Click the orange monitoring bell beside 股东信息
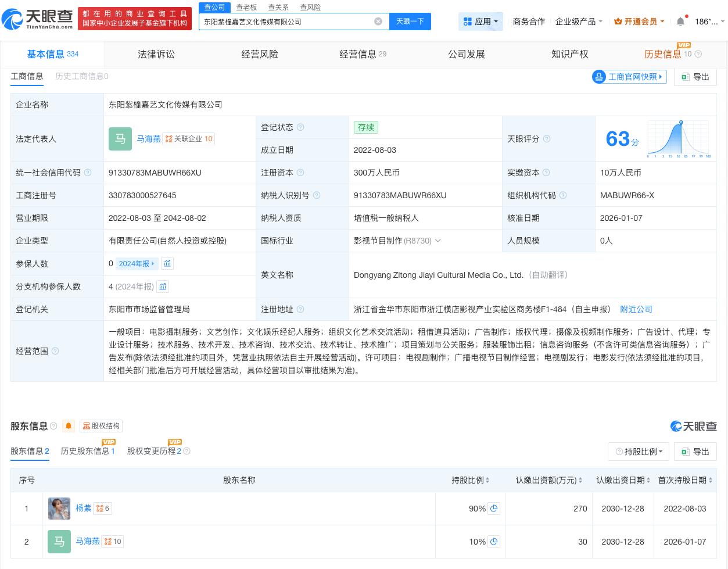The width and height of the screenshot is (728, 569). [x=68, y=426]
